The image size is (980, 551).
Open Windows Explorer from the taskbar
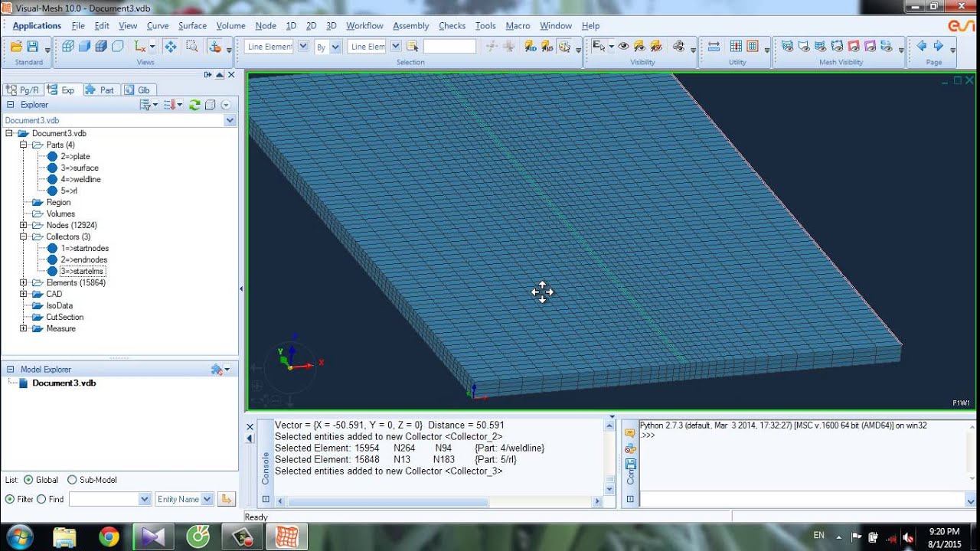[x=65, y=537]
